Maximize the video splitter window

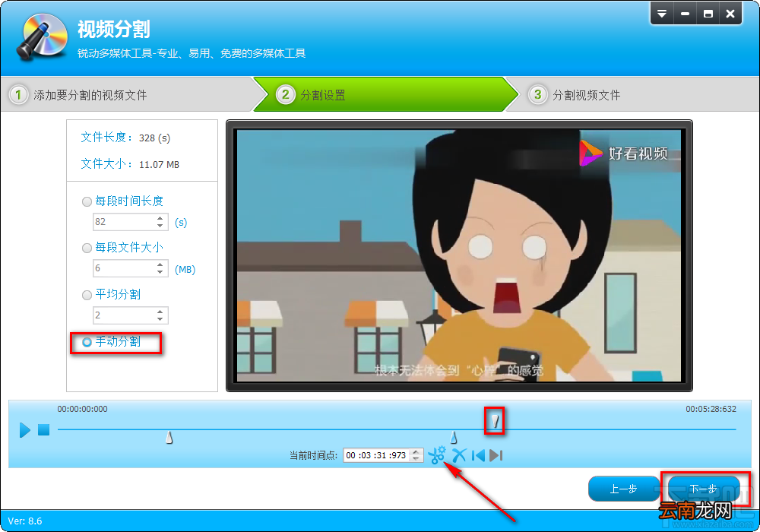[708, 14]
